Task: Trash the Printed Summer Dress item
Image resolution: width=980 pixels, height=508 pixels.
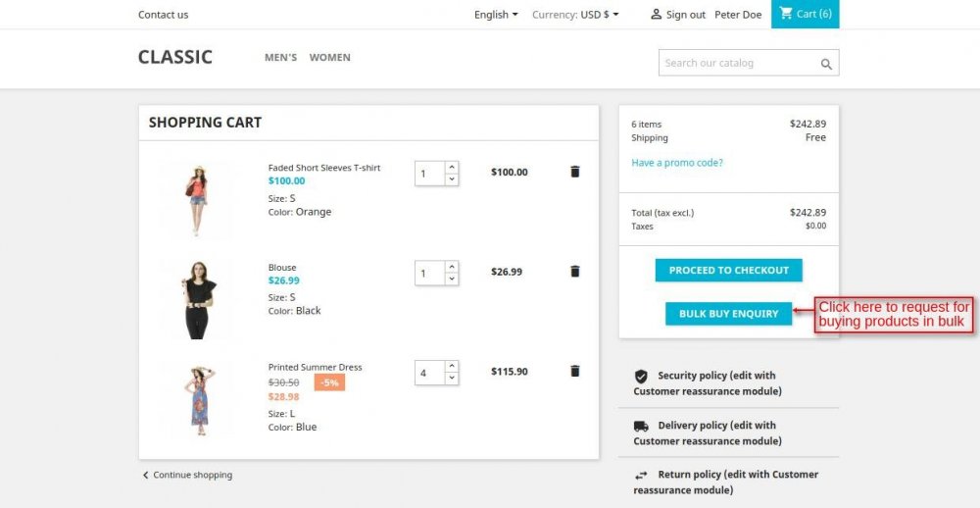Action: pyautogui.click(x=574, y=371)
